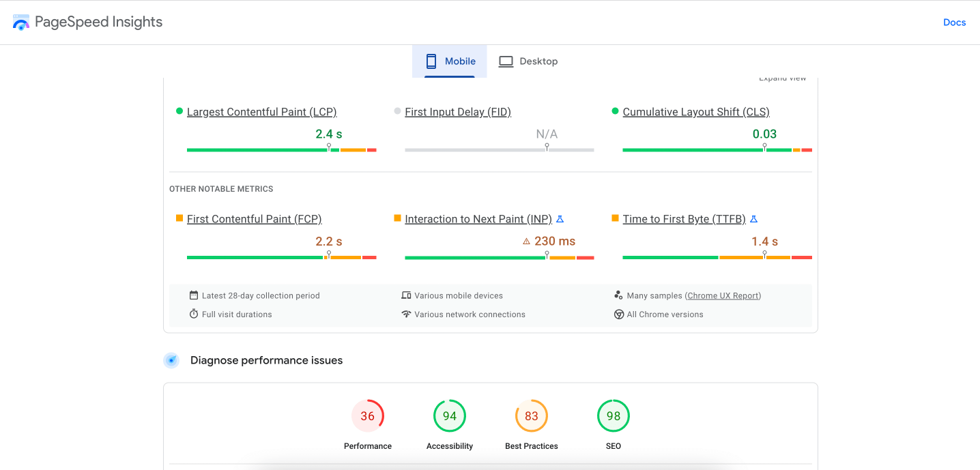Click the stopwatch icon for visit durations
Image resolution: width=980 pixels, height=470 pixels.
point(194,314)
